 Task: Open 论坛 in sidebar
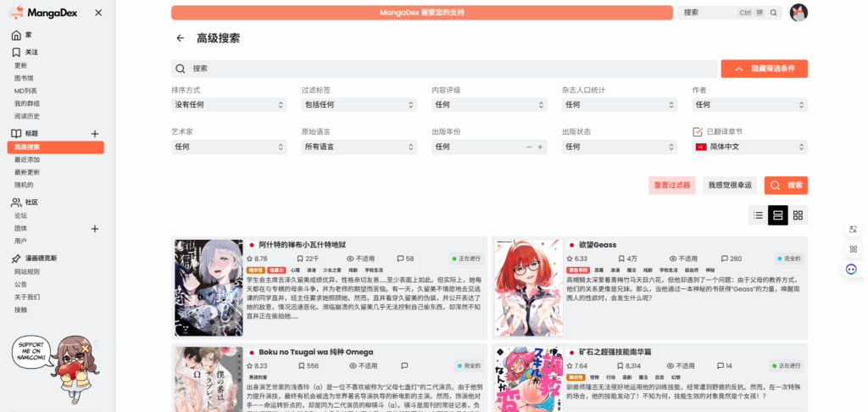click(20, 216)
